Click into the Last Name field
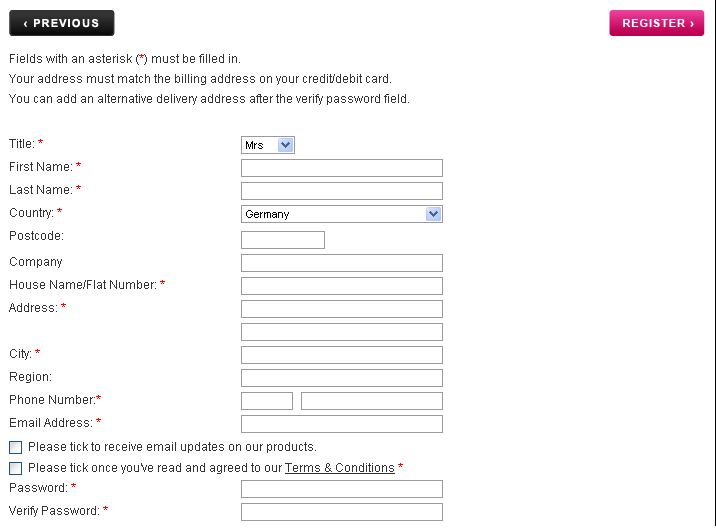 [341, 191]
